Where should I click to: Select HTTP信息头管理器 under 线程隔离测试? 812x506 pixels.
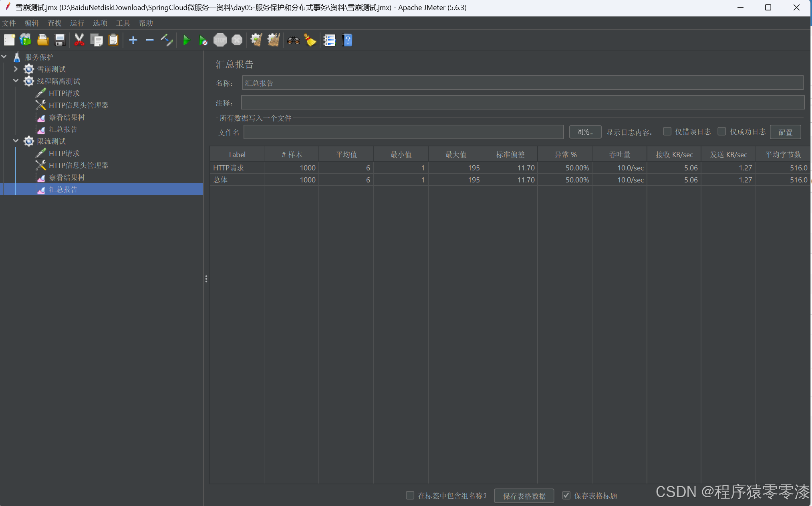[x=79, y=105]
